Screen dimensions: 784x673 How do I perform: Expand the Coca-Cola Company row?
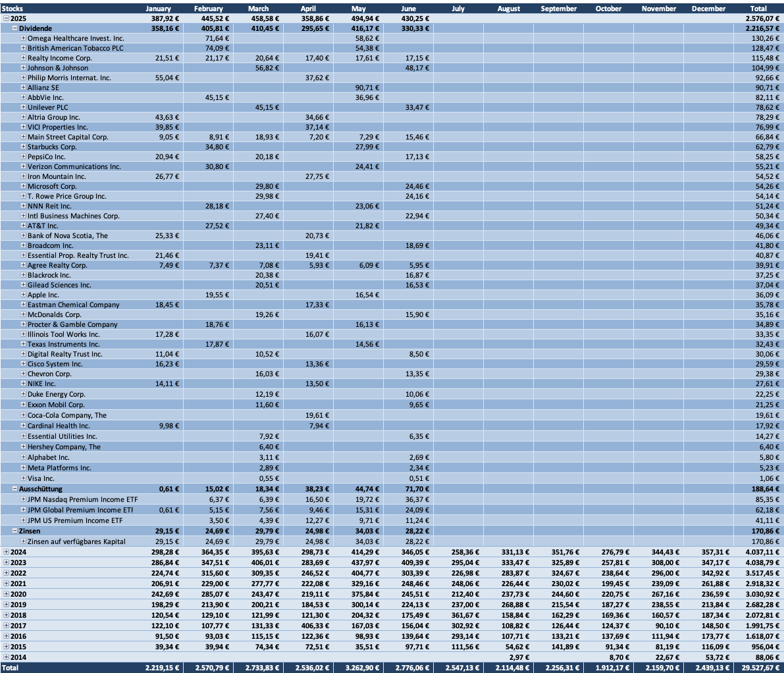click(x=23, y=414)
